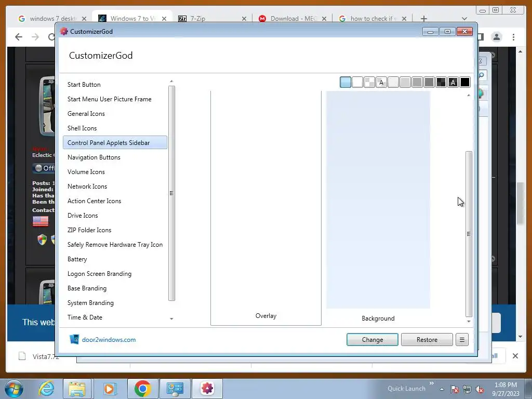This screenshot has width=532, height=399.
Task: Open Windows Explorer from the taskbar
Action: (x=77, y=389)
